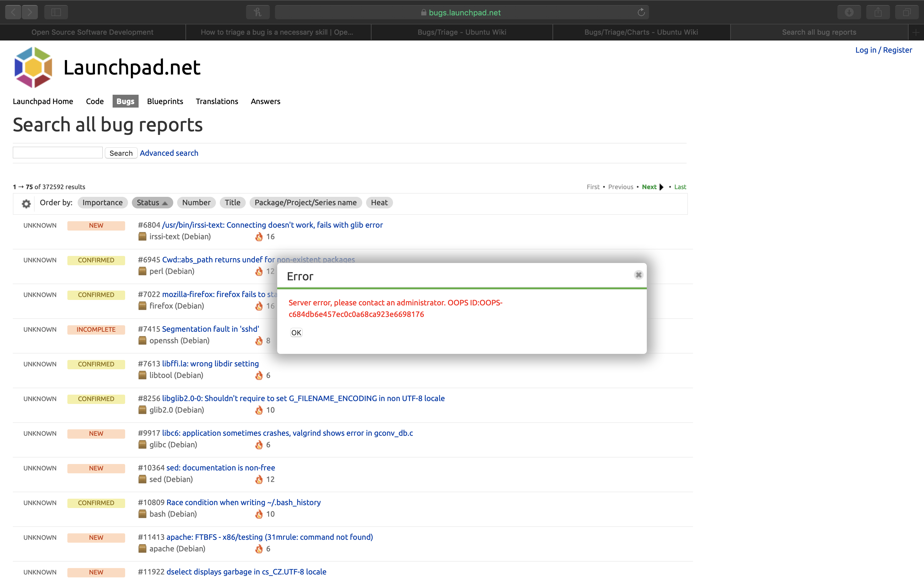Open the Launchpad Home menu item
The width and height of the screenshot is (924, 578).
tap(43, 101)
